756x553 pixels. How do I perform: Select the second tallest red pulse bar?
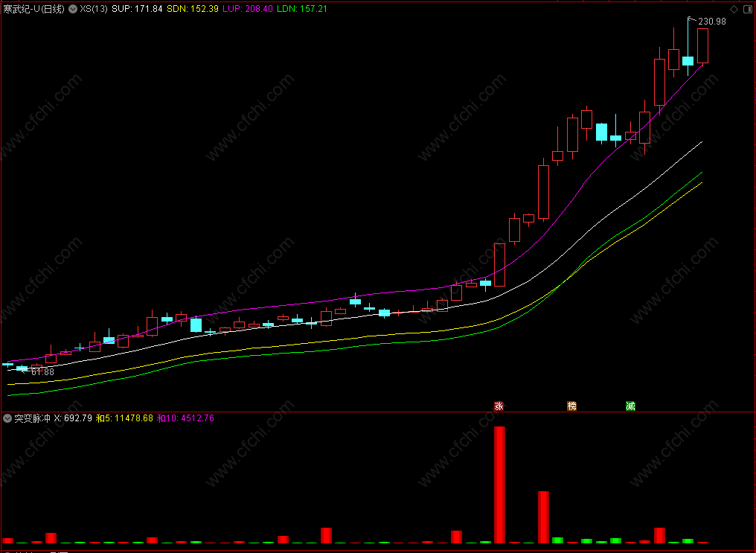543,517
